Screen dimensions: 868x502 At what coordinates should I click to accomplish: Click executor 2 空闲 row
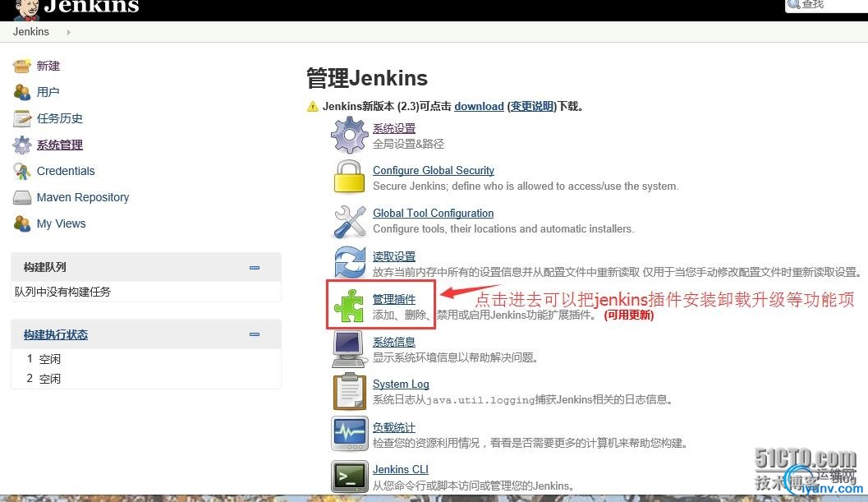click(x=146, y=379)
